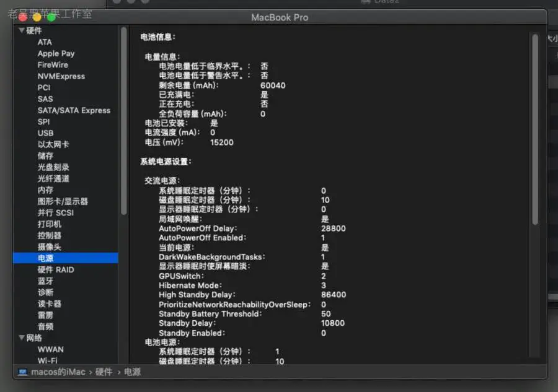Viewport: 558px width, 392px height.
Task: Click the Standby Battery Threshold value 50
Action: 326,314
